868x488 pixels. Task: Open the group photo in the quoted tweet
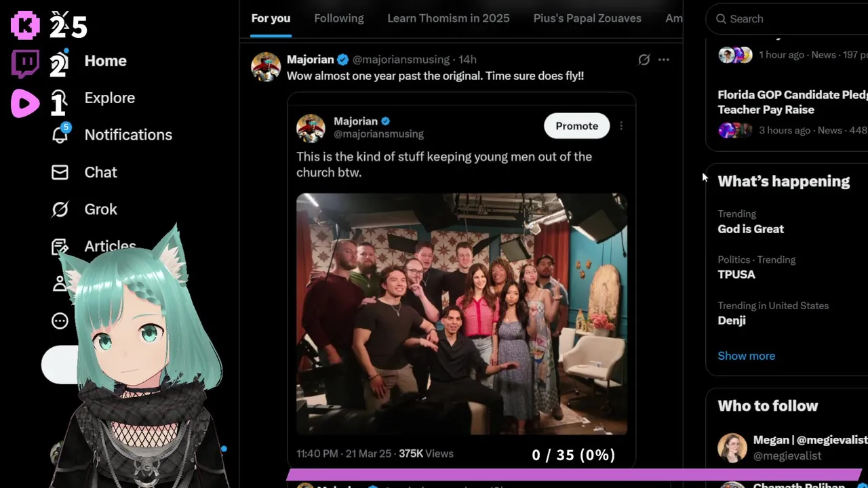(461, 313)
